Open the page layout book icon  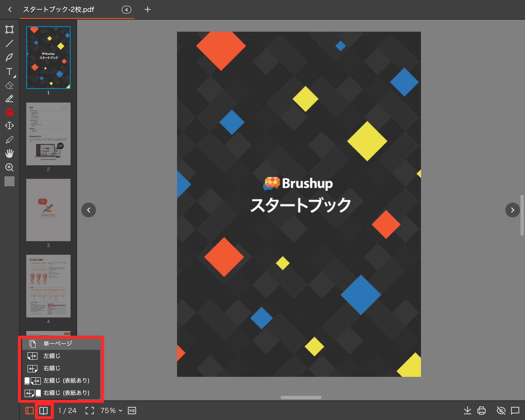pos(44,411)
